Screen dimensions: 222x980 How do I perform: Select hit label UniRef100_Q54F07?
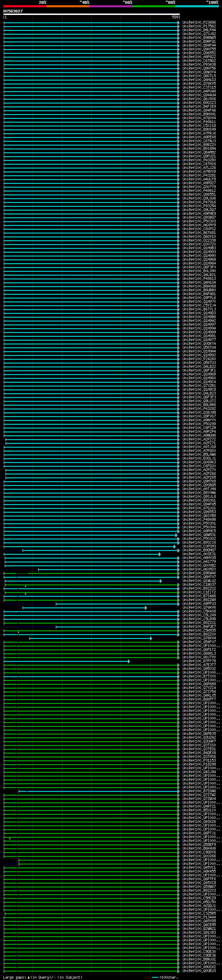(199, 642)
